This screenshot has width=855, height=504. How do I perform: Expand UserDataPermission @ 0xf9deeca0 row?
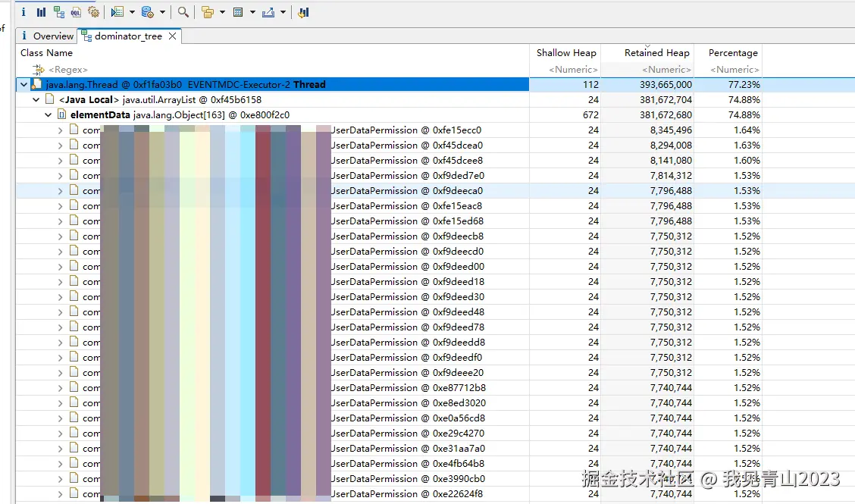tap(61, 191)
